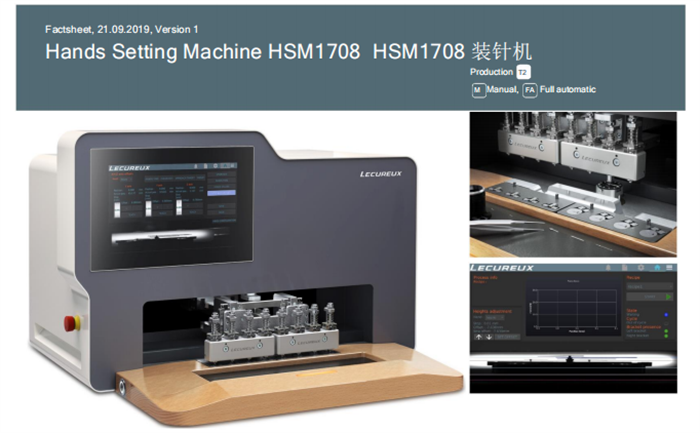This screenshot has height=433, width=700.
Task: Click "Hands Setting Machine HSM1708" title
Action: 203,52
